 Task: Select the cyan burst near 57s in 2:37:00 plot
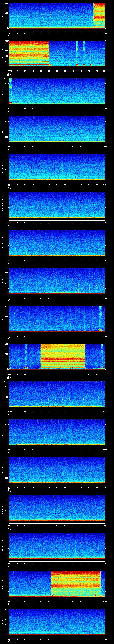click(x=100, y=317)
